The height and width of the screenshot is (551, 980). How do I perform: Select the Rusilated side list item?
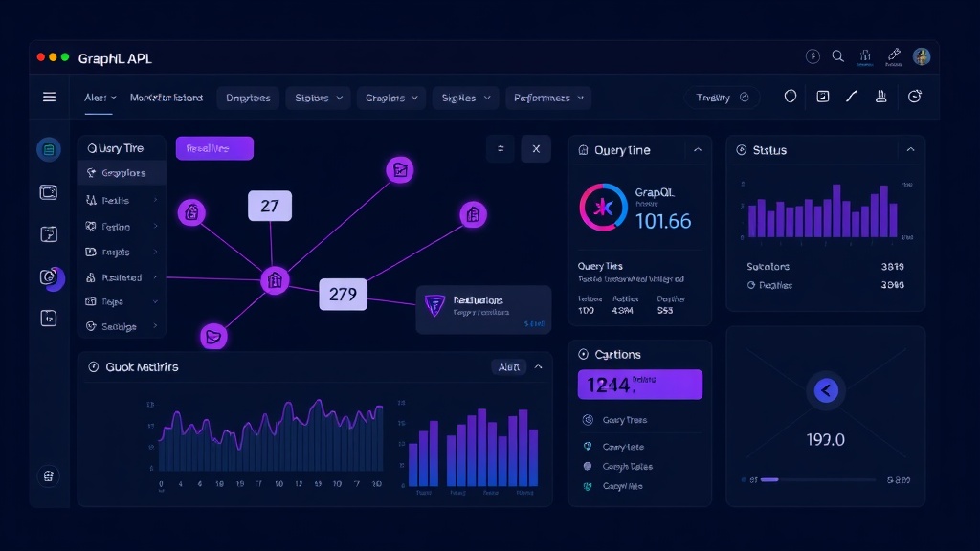point(122,277)
